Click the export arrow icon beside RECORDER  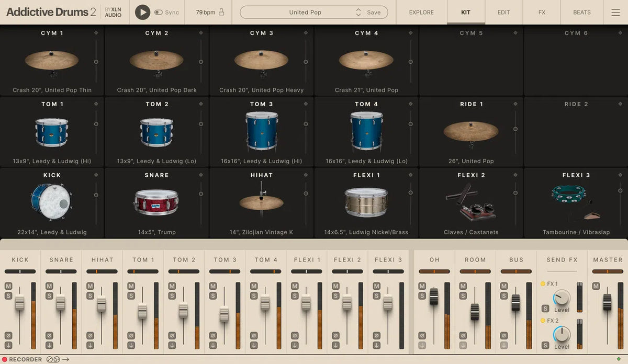65,359
